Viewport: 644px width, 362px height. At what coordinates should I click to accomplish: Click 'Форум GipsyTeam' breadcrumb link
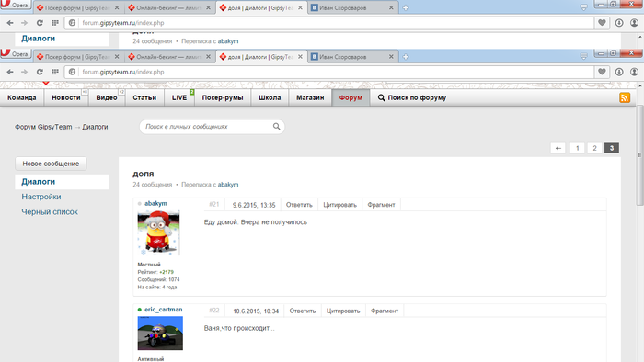click(x=43, y=127)
